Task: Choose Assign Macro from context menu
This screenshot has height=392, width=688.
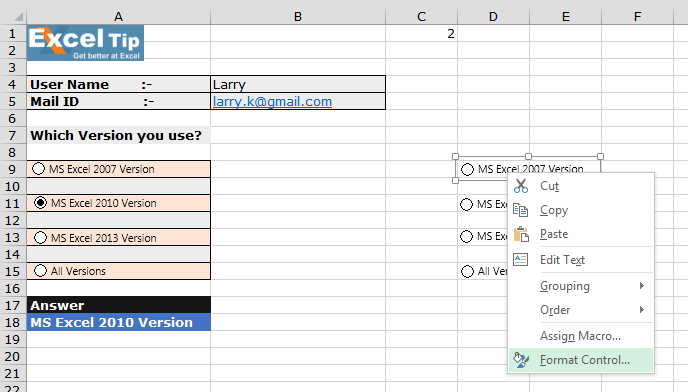Action: 580,336
